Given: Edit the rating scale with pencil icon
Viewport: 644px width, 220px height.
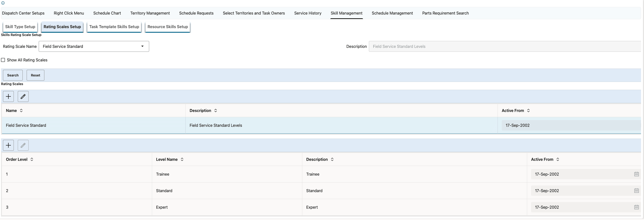Looking at the screenshot, I should [23, 96].
